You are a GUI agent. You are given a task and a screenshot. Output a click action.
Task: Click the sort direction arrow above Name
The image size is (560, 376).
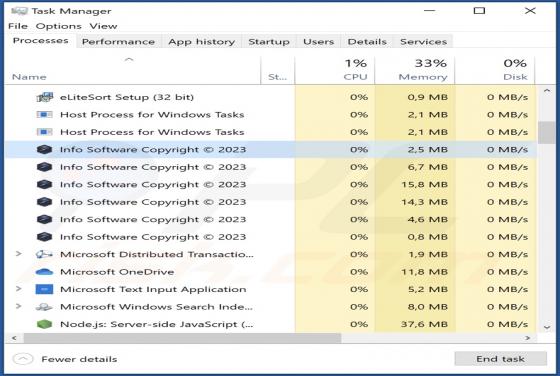click(x=129, y=60)
